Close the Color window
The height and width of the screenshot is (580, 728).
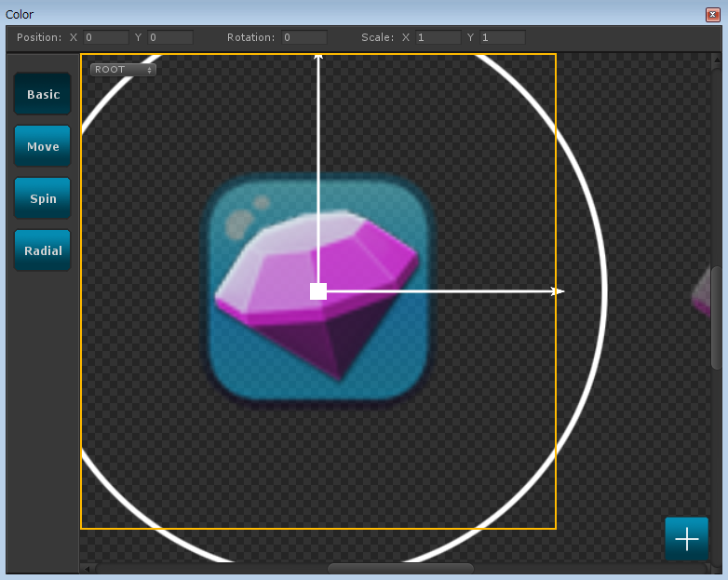point(713,14)
